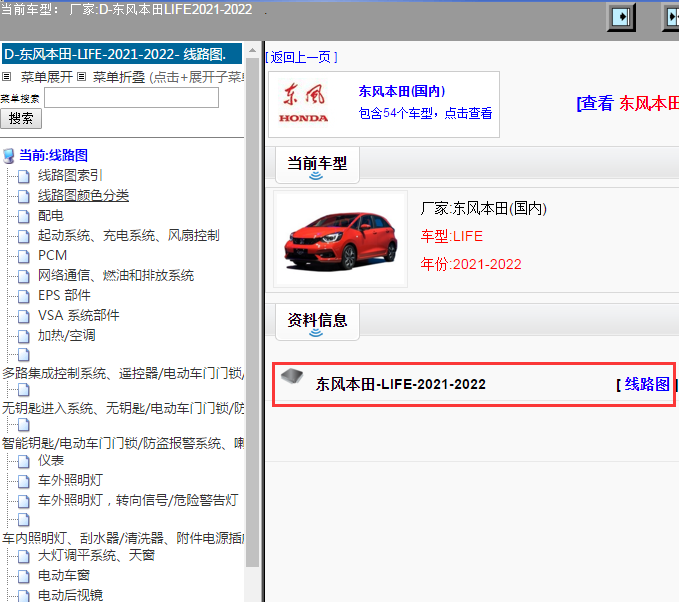This screenshot has width=679, height=602.
Task: Open 起动系统、充电系统、风扇控制 tree item
Action: point(129,235)
